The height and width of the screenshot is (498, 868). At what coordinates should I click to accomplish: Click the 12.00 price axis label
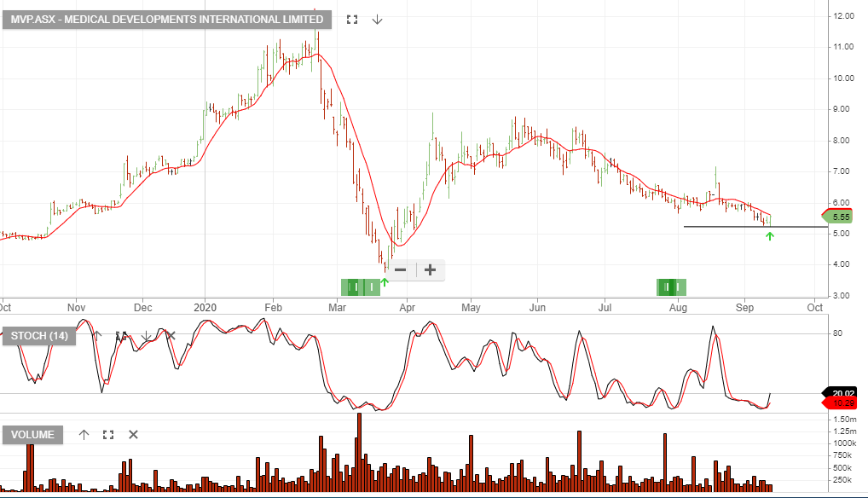click(843, 16)
